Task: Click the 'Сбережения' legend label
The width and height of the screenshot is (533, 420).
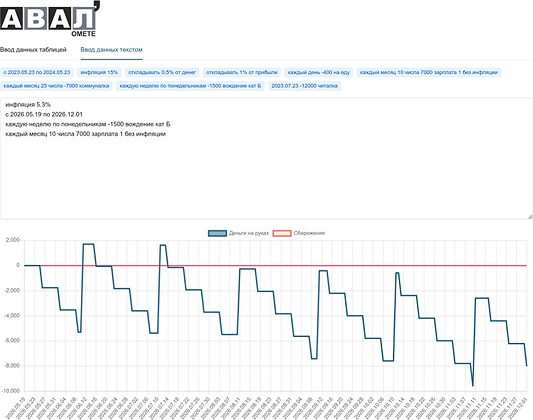Action: click(309, 233)
